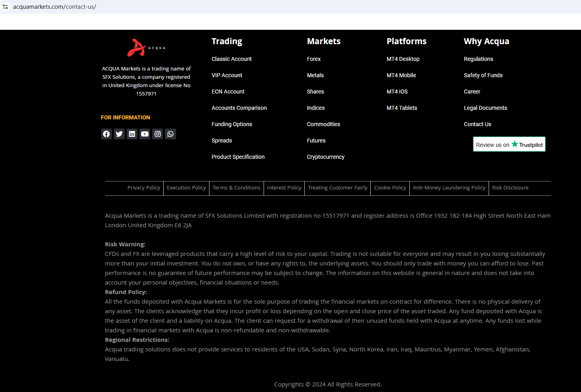This screenshot has width=581, height=392.
Task: View site information icon in address bar
Action: click(x=5, y=7)
